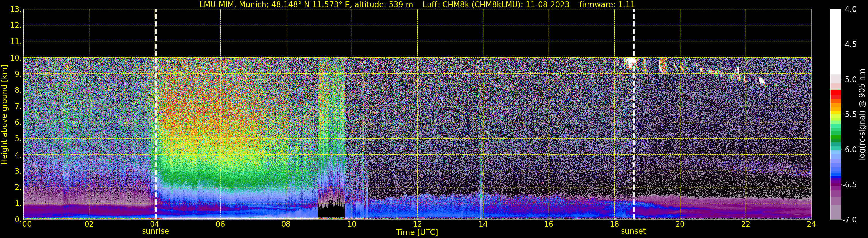Click the colorbar tick label '-5.5'

click(849, 115)
